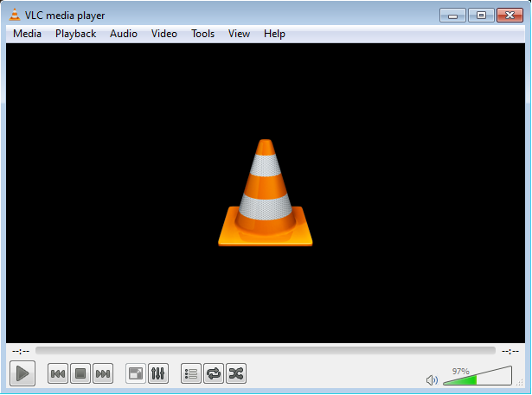Show extended settings equalizer icon
This screenshot has width=532, height=395.
[x=158, y=373]
